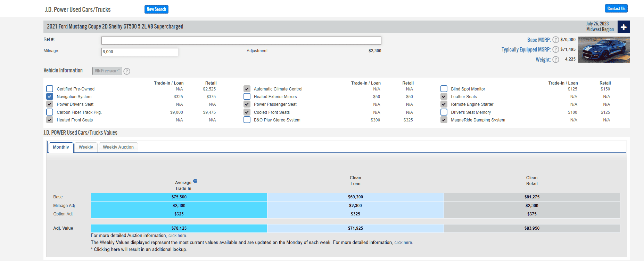The image size is (644, 261).
Task: Toggle Automatic Climate Control checkbox
Action: [247, 89]
